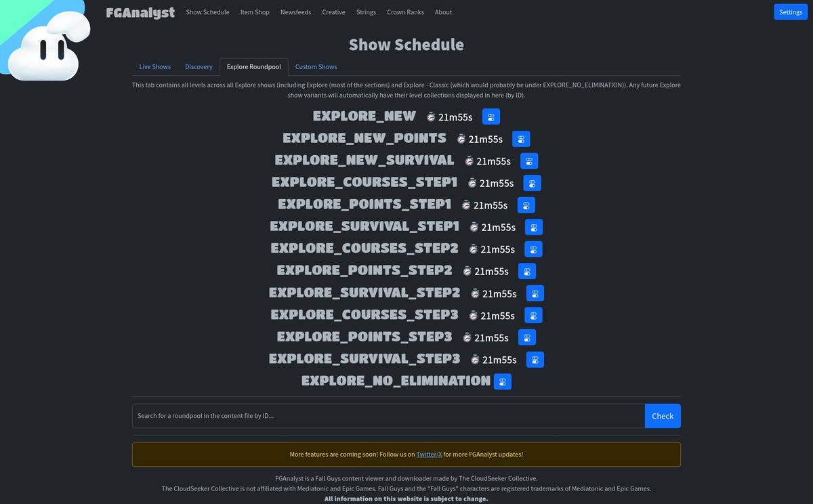This screenshot has height=504, width=813.
Task: Click the toggle button beside EXPLORE_NEW
Action: pos(491,117)
